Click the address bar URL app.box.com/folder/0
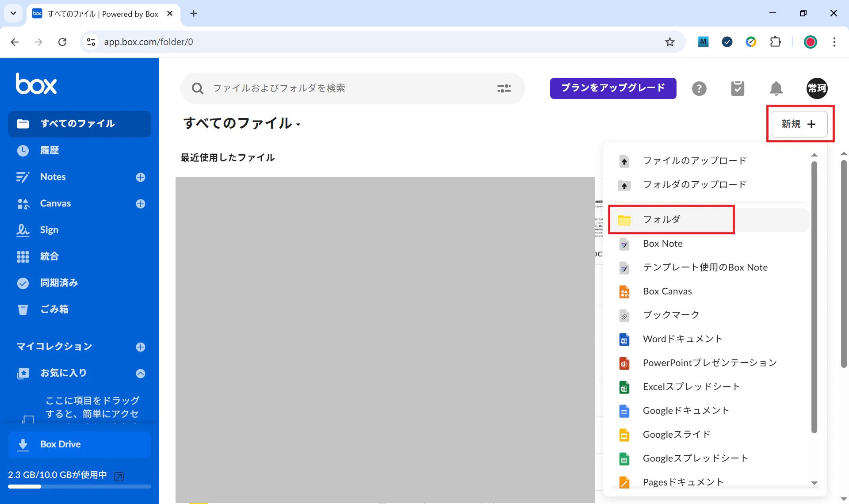849x504 pixels. pos(149,42)
